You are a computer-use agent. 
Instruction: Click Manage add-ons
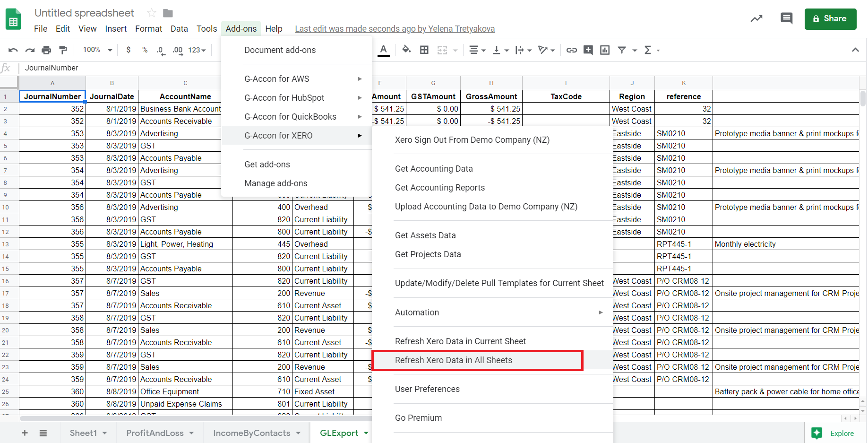(x=297, y=183)
